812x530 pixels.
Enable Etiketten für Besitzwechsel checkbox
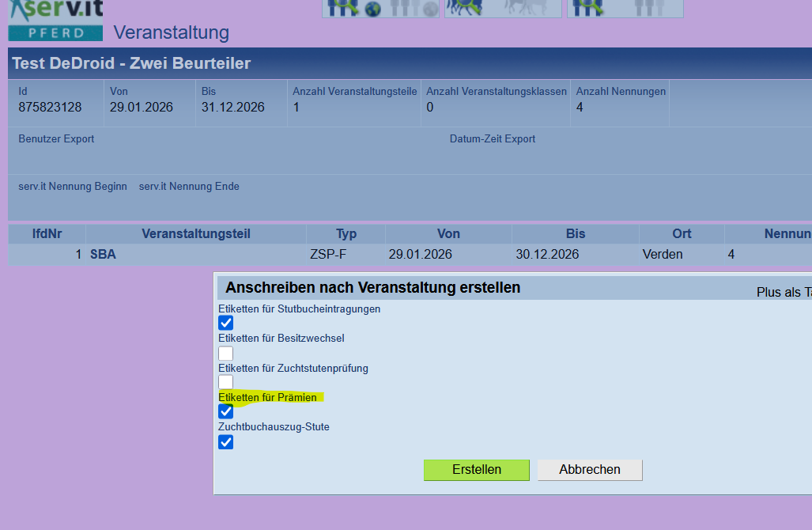click(226, 353)
